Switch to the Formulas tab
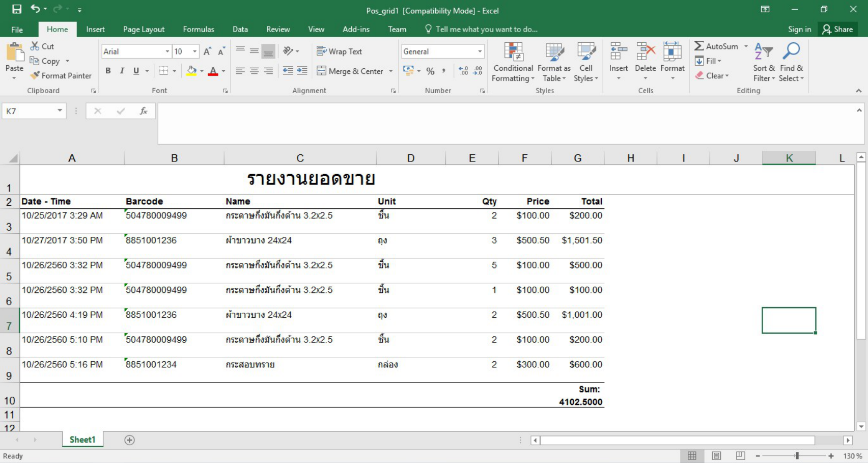The height and width of the screenshot is (463, 868). tap(199, 30)
